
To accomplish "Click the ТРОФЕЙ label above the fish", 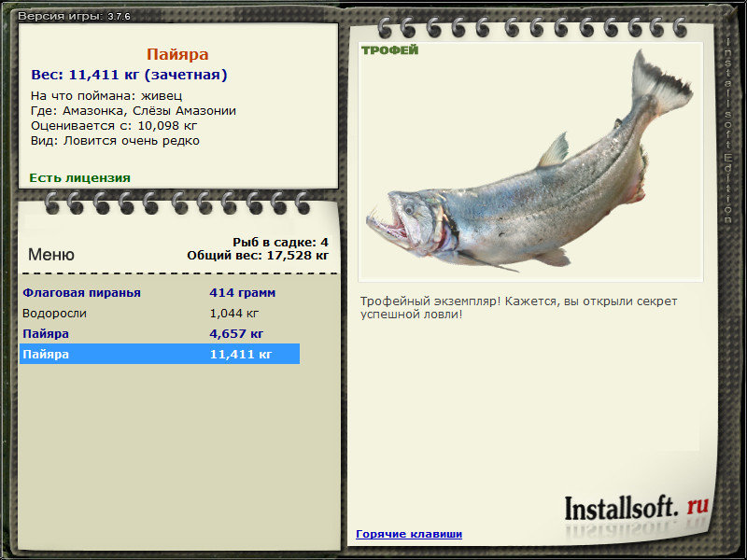I will click(389, 50).
